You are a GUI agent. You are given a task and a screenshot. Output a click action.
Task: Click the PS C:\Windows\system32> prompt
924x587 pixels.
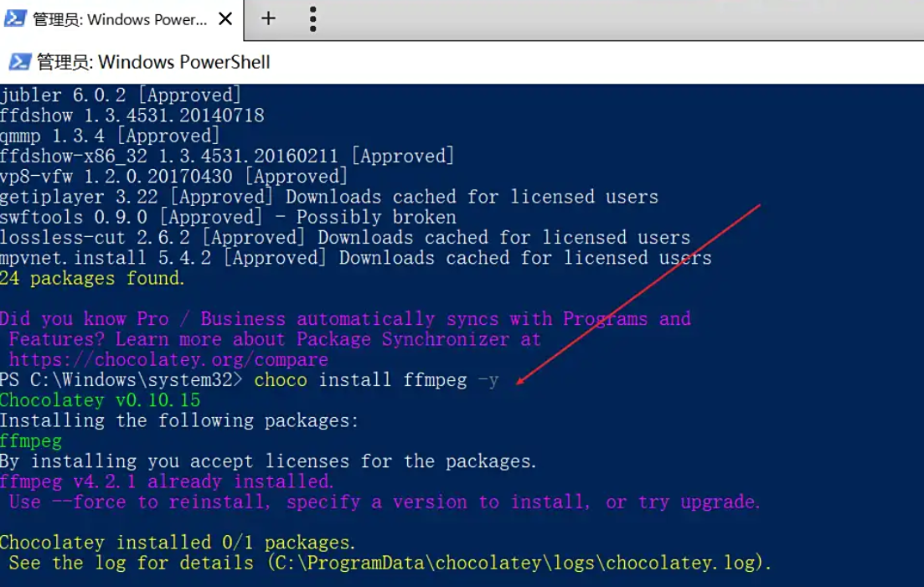click(x=121, y=380)
